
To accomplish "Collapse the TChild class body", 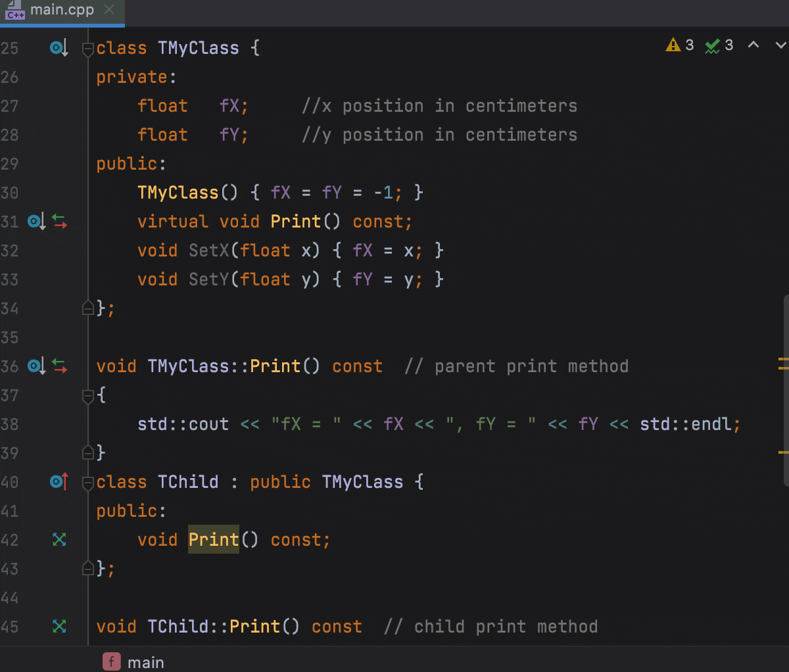I will pyautogui.click(x=87, y=481).
